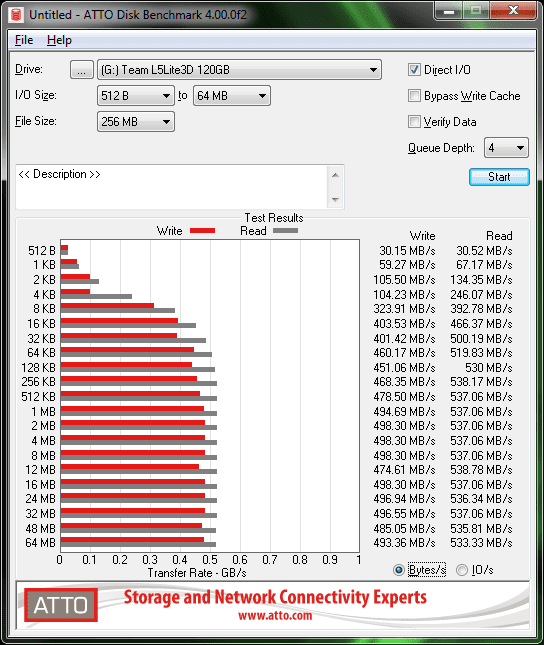Click the write value 485.05 MB/s
544x645 pixels.
pos(404,528)
